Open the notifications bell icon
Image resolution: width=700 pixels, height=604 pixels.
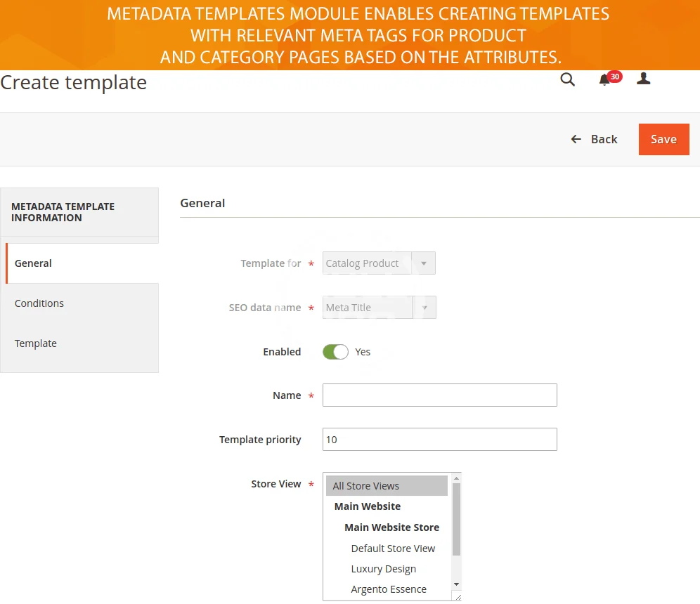(604, 80)
